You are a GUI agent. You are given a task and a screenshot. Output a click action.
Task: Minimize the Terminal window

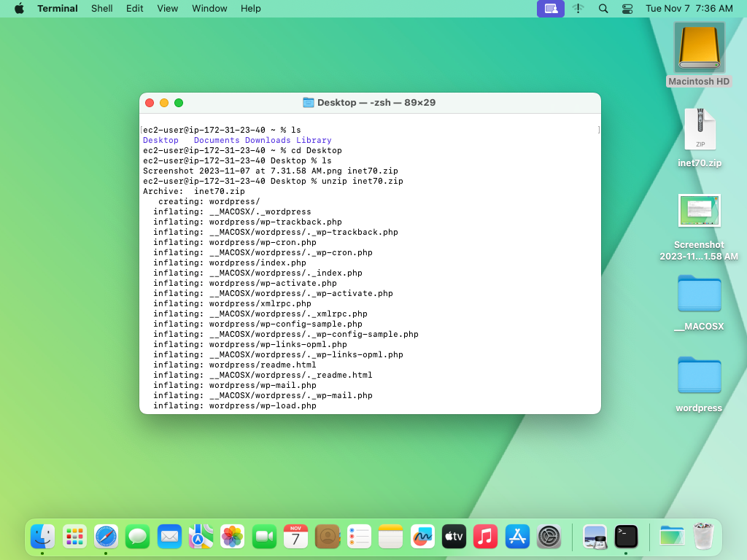click(164, 103)
